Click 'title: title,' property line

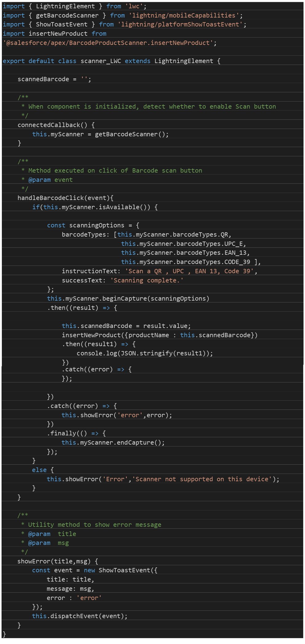[70, 579]
